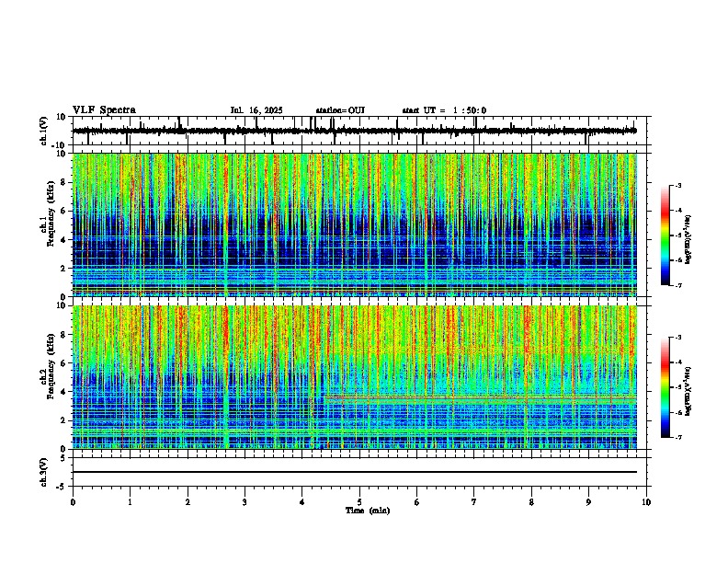
Task: Click the "-3" value atop ch.1 colorbar
Action: pyautogui.click(x=677, y=185)
